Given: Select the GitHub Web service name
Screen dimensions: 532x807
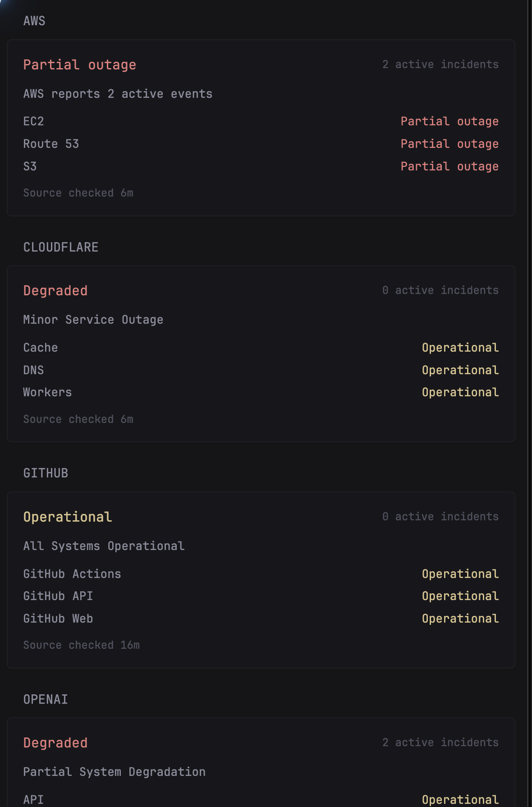Looking at the screenshot, I should click(x=58, y=619).
